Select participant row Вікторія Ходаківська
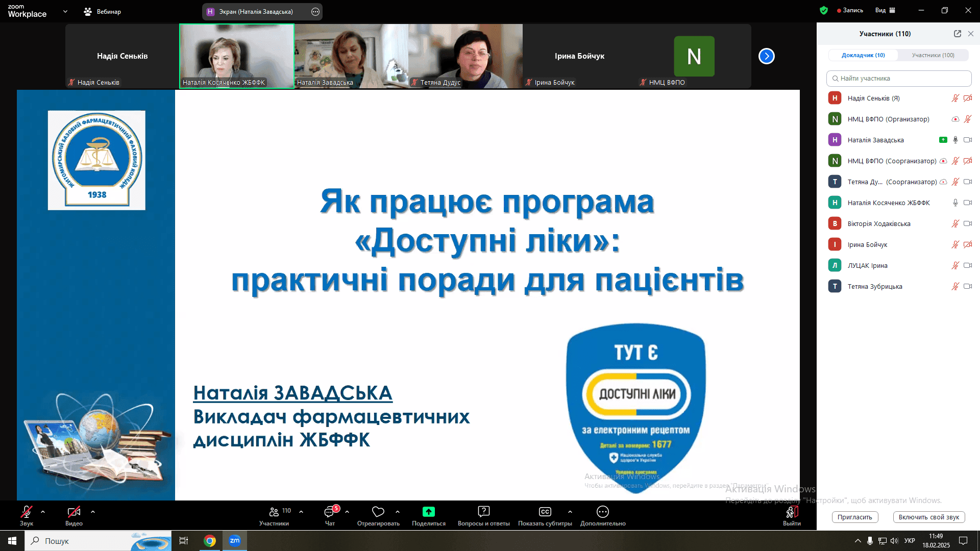 pos(899,223)
